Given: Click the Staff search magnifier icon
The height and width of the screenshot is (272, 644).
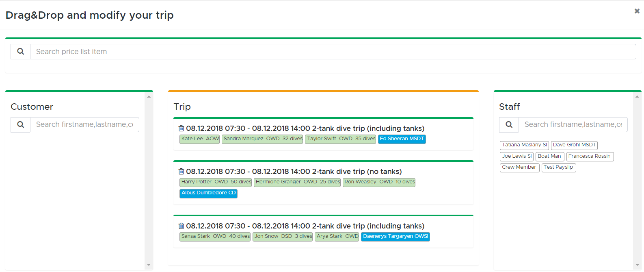Looking at the screenshot, I should (509, 124).
